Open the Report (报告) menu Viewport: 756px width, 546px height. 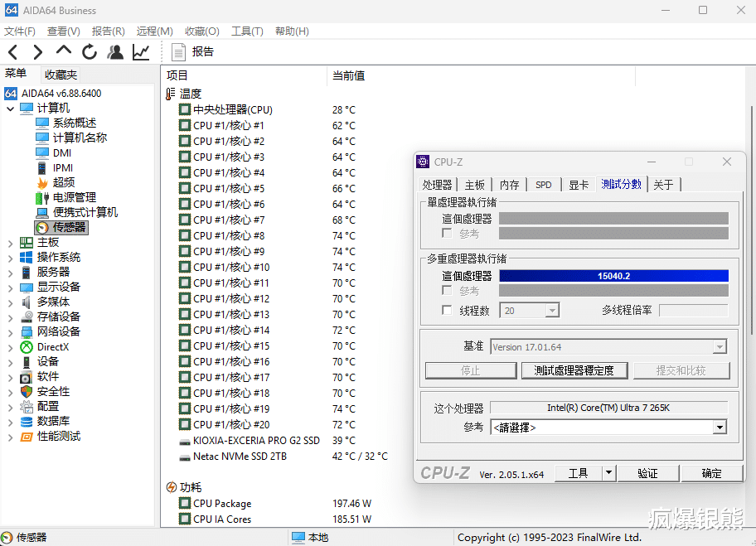(x=109, y=31)
